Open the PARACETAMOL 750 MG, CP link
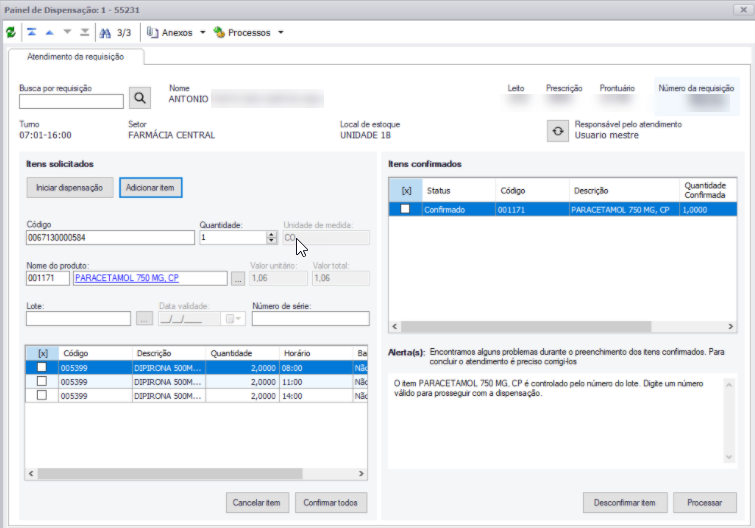The width and height of the screenshot is (755, 528). click(127, 278)
